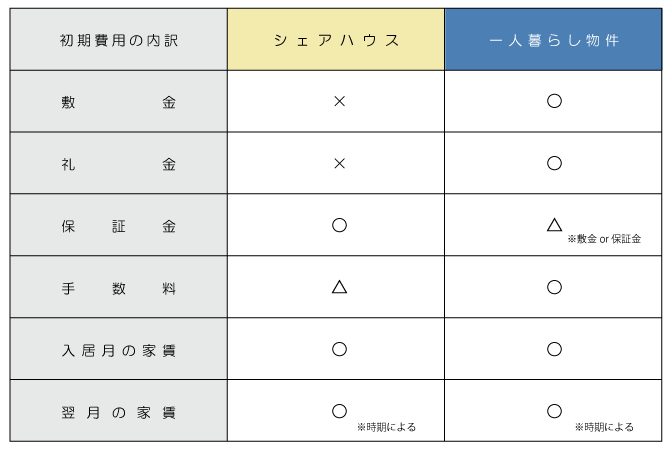Click the 初期費用の内訳 header cell
Viewport: 672px width, 449px height.
click(x=119, y=40)
